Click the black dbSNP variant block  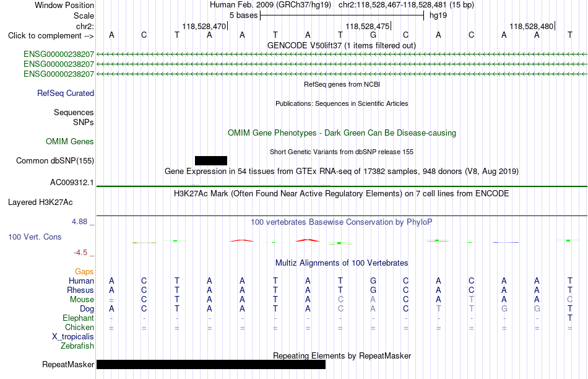click(x=210, y=160)
